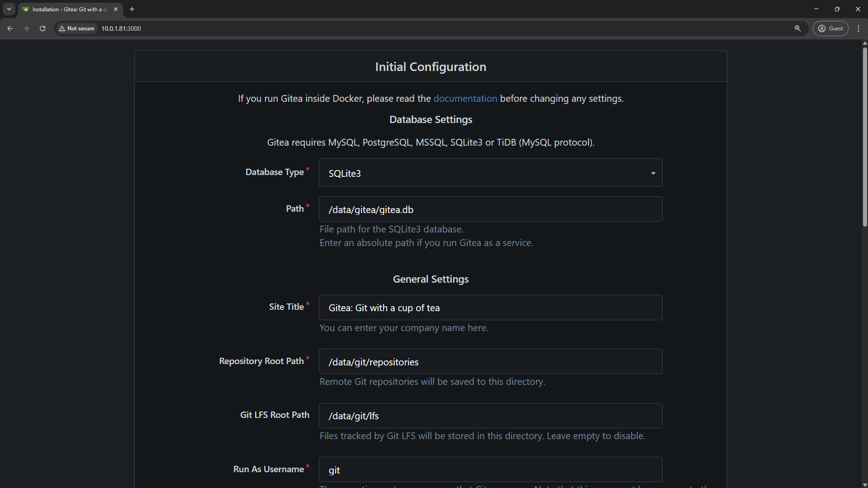
Task: Close the Installation - Gitea tab
Action: coord(116,9)
